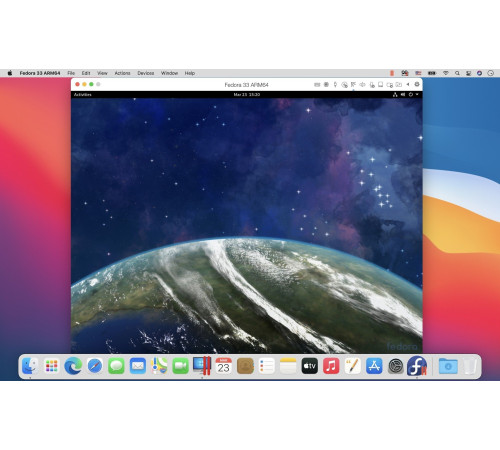
Task: Open Notes from the Dock
Action: pos(288,366)
